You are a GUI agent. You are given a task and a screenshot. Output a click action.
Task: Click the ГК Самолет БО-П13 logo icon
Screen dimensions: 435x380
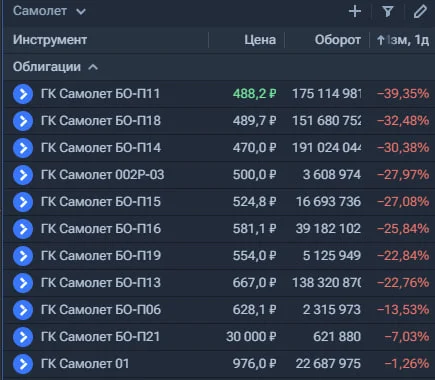(x=23, y=283)
